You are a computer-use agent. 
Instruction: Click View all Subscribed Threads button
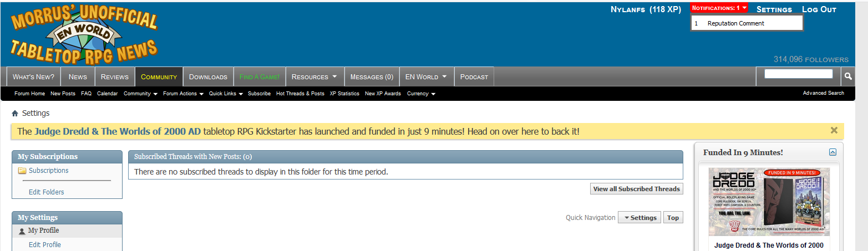636,189
